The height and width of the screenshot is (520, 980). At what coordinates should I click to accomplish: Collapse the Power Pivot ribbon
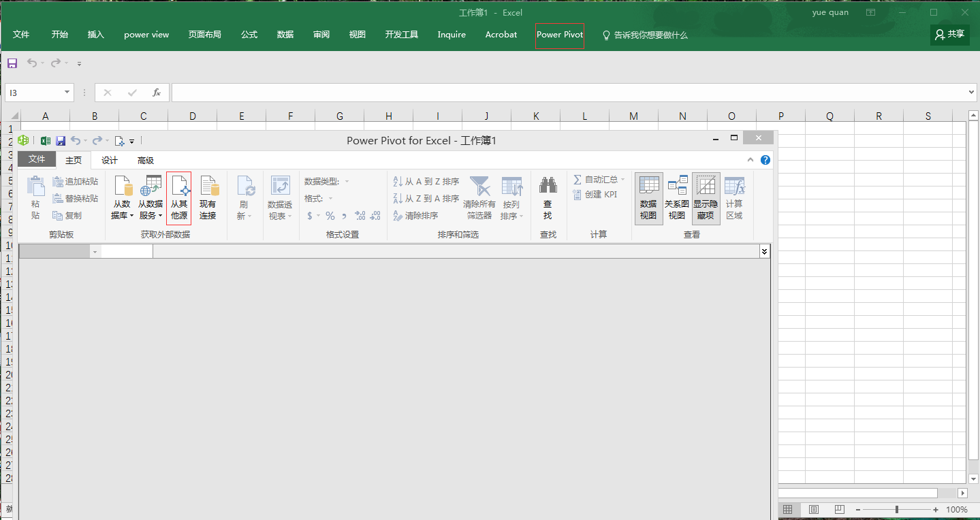[x=750, y=160]
